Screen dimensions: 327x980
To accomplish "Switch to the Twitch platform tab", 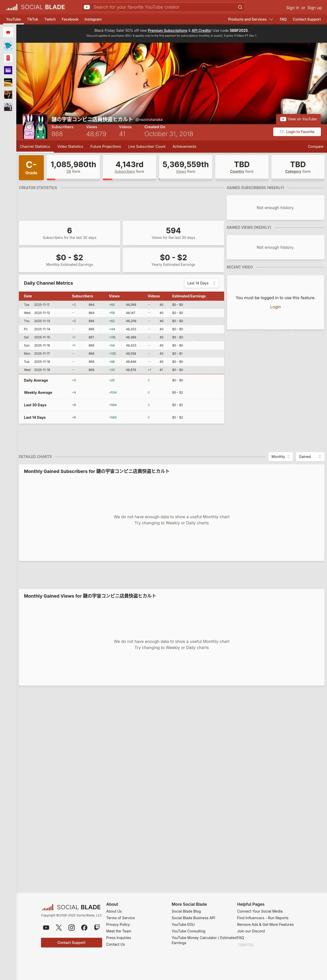I will pos(50,19).
